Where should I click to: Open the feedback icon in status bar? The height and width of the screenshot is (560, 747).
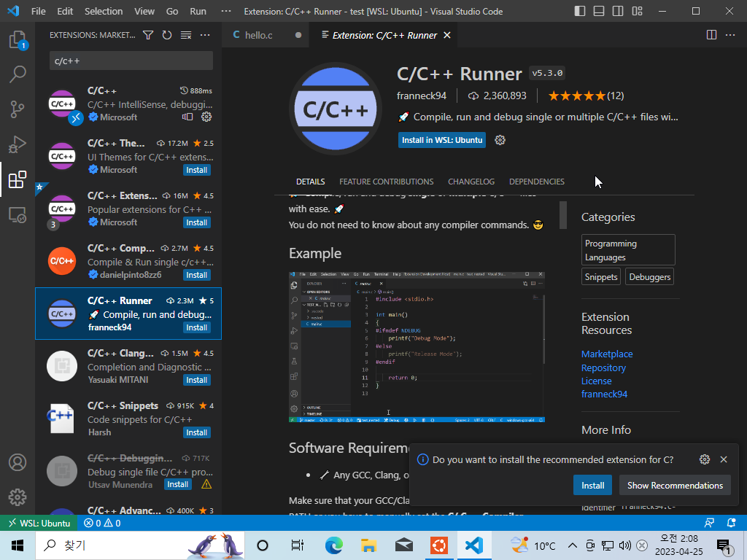click(709, 523)
